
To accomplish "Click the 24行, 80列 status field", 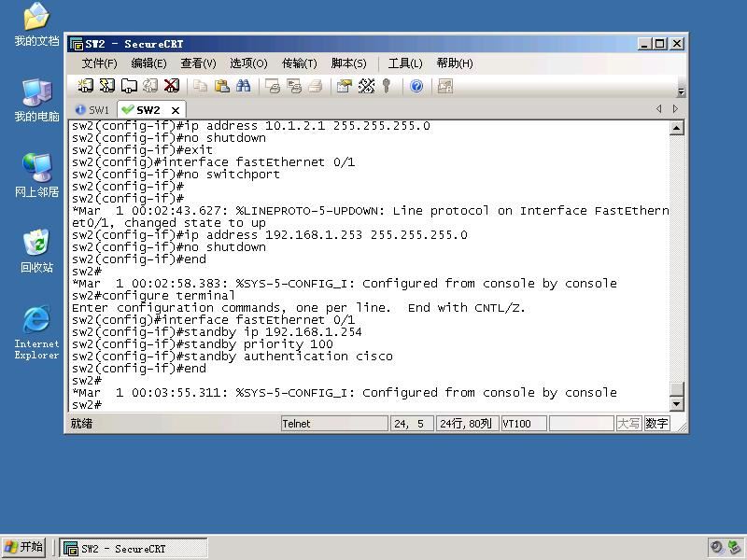I will pyautogui.click(x=467, y=424).
